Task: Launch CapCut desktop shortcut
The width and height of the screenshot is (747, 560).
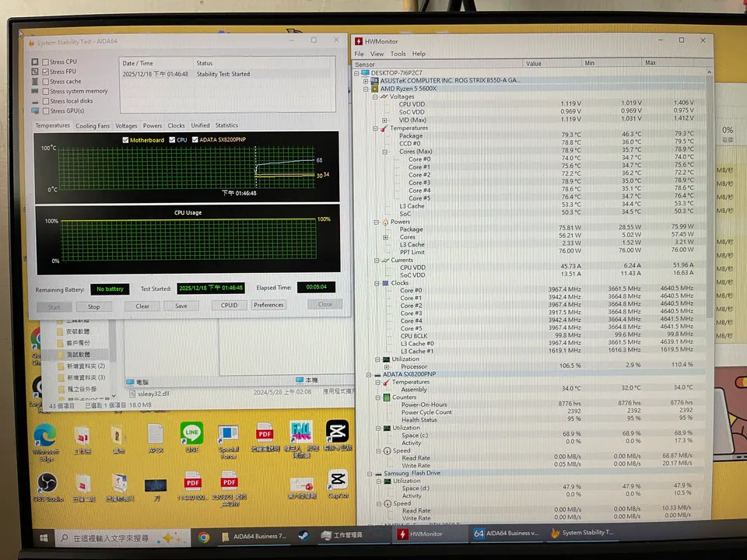Action: 338,484
